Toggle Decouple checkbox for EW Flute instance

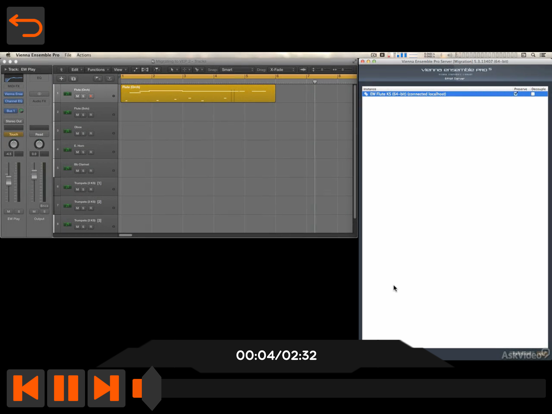pos(533,94)
